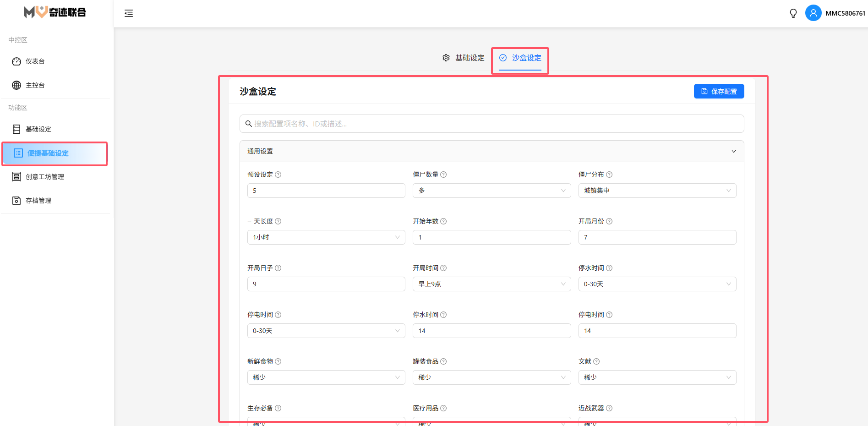Click the configuration search input field
Screen dimensions: 868x426
(491, 124)
